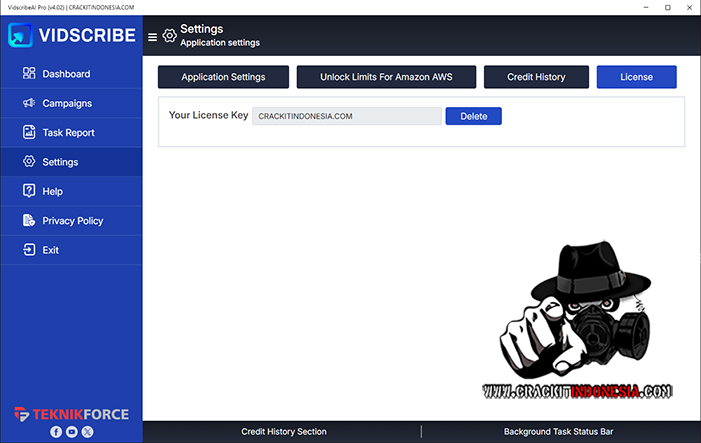Select the License tab

coord(637,77)
